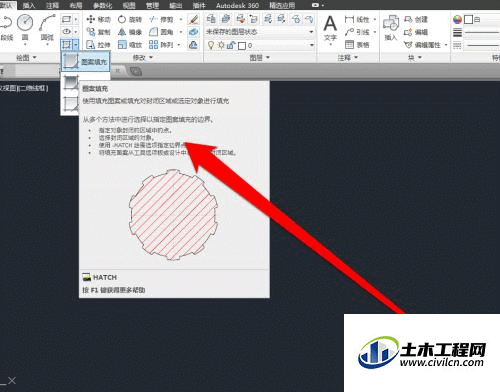Open the Autodesk 360 ribbon tab
This screenshot has height=392, width=500.
tap(237, 5)
